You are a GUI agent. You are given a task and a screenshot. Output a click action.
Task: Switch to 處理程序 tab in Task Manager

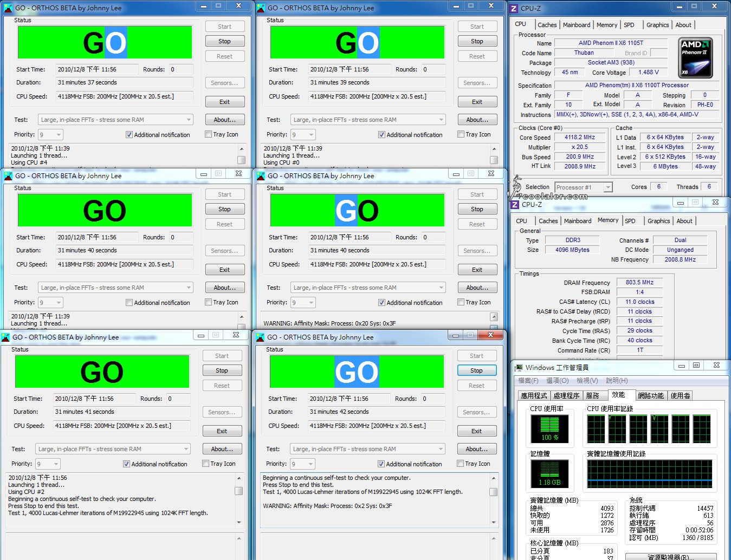567,396
